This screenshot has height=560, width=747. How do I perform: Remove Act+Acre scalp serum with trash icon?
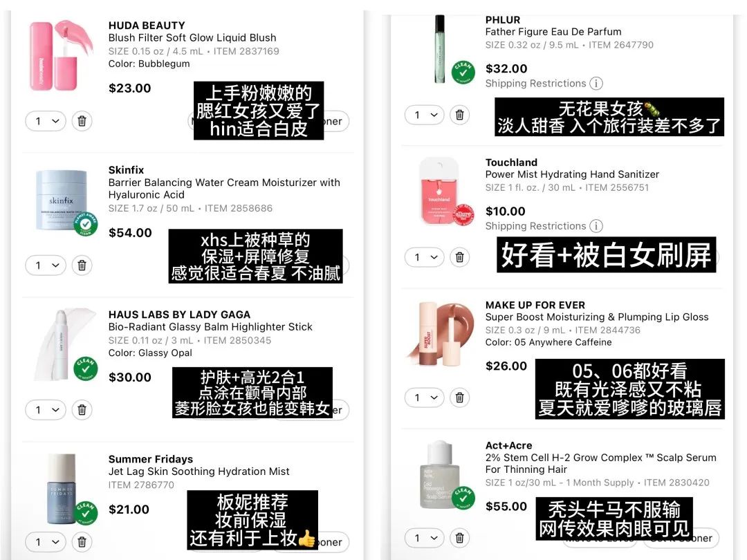(460, 538)
